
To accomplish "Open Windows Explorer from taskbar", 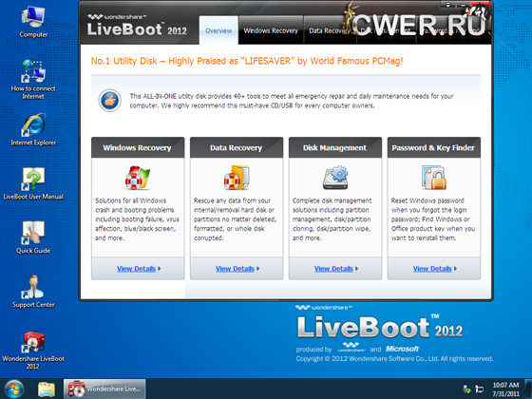I will 47,389.
